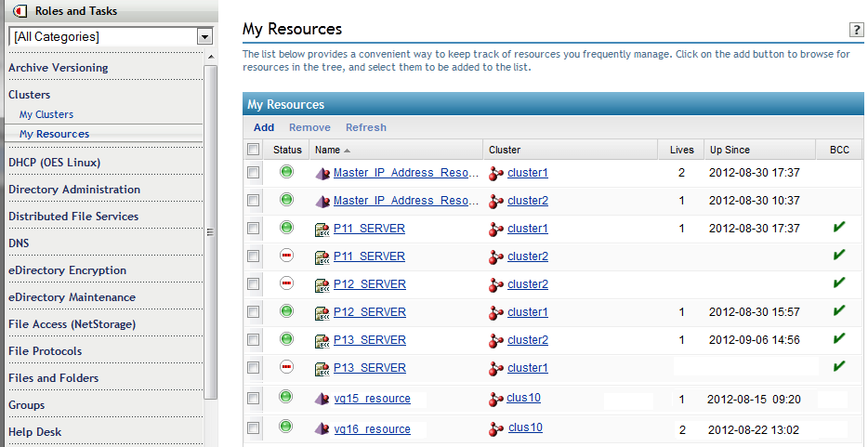Viewport: 868px width, 447px height.
Task: Expand the Files and Folders role
Action: point(53,378)
